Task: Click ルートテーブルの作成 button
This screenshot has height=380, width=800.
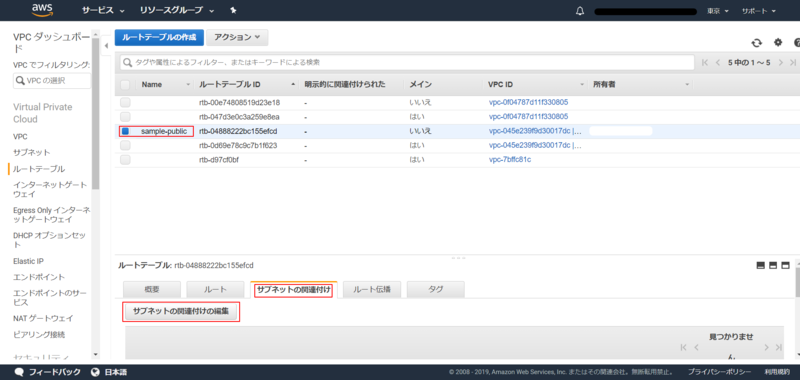Action: click(x=159, y=37)
